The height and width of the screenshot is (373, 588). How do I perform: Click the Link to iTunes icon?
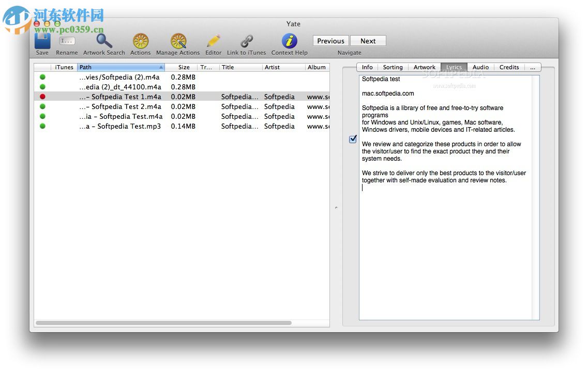[x=247, y=41]
